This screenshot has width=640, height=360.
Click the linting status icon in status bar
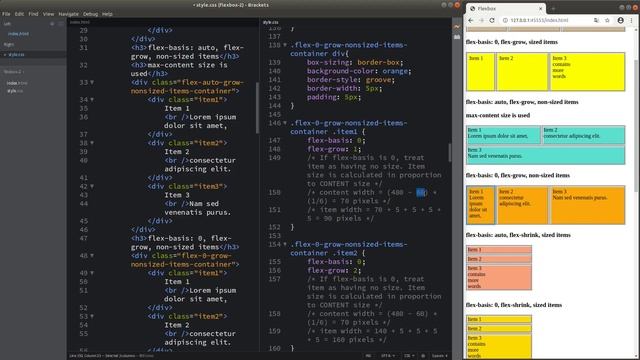(x=423, y=356)
